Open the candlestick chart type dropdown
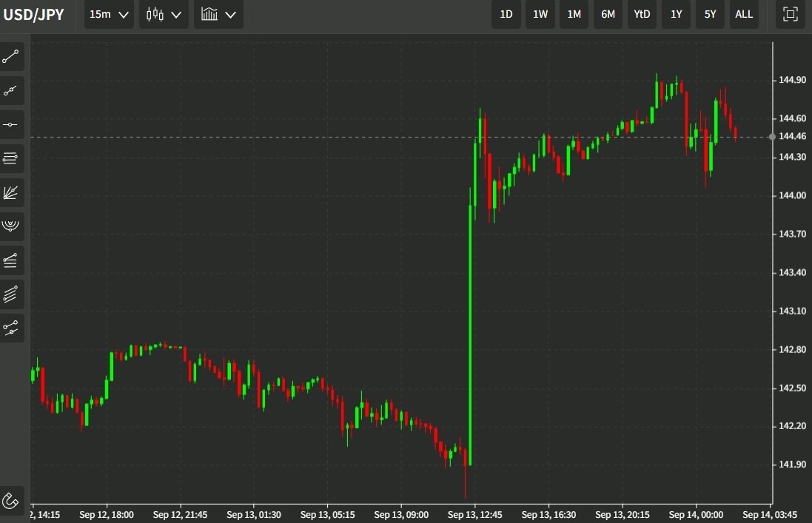The image size is (812, 523). pyautogui.click(x=164, y=14)
